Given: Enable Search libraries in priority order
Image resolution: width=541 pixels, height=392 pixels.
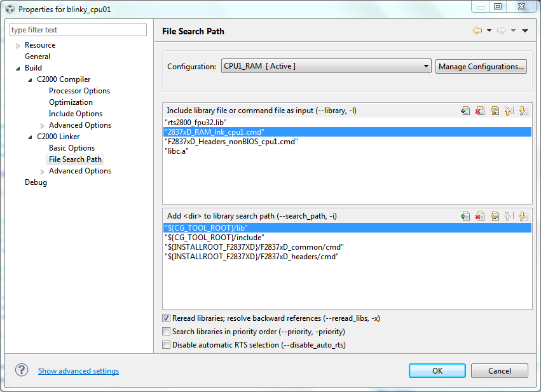Looking at the screenshot, I should pyautogui.click(x=167, y=332).
